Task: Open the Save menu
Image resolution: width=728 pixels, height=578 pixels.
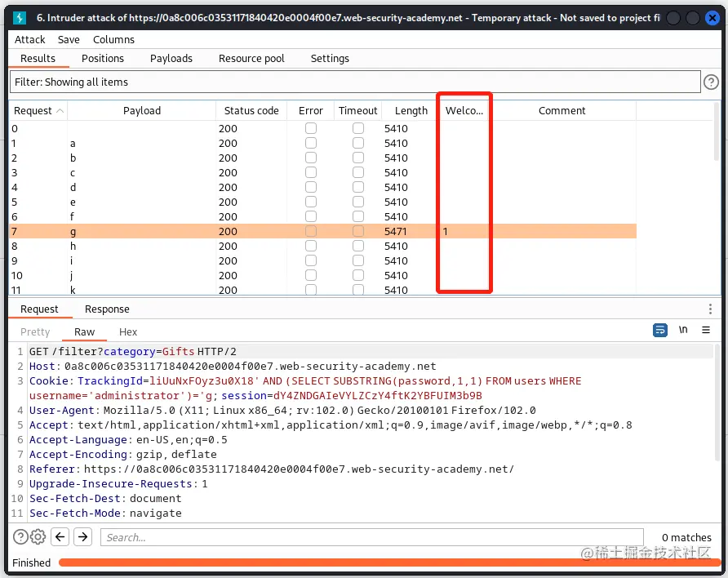Action: point(69,40)
